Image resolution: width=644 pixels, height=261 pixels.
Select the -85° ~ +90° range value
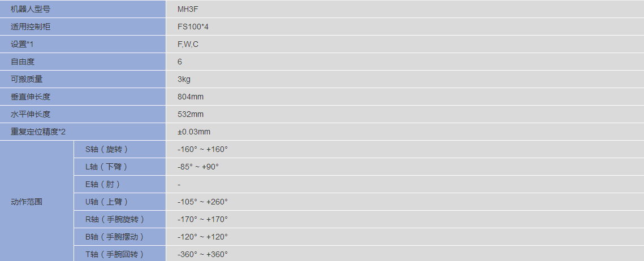[x=198, y=167]
